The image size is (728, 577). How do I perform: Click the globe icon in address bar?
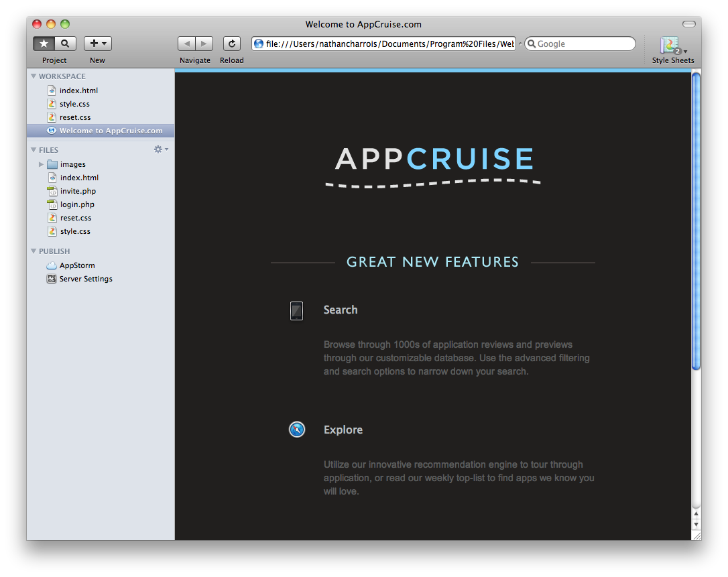click(259, 44)
